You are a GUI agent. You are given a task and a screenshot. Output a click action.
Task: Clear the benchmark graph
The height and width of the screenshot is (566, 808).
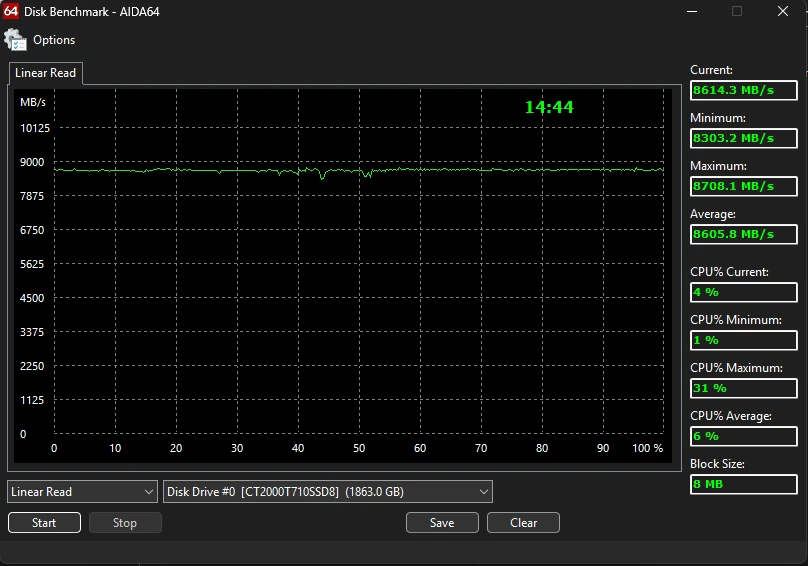523,522
